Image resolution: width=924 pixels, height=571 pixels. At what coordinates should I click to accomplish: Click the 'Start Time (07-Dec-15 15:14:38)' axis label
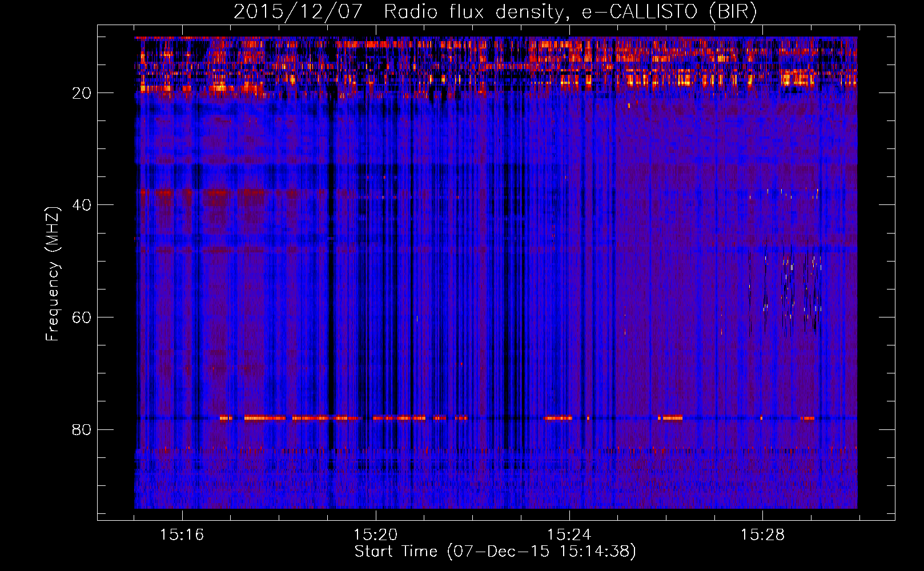(495, 552)
